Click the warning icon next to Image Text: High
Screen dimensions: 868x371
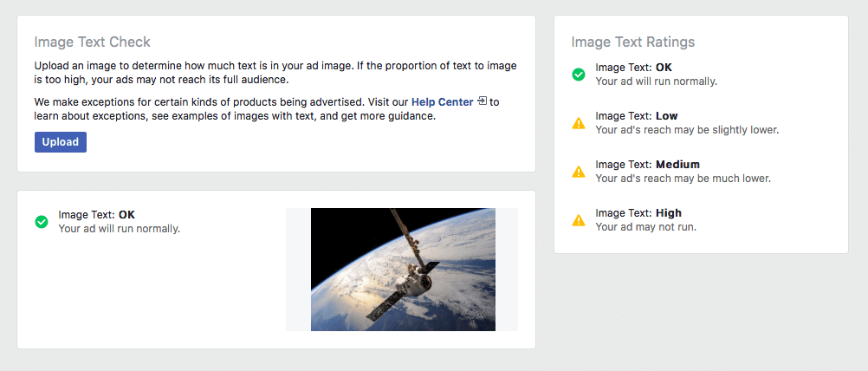point(579,220)
